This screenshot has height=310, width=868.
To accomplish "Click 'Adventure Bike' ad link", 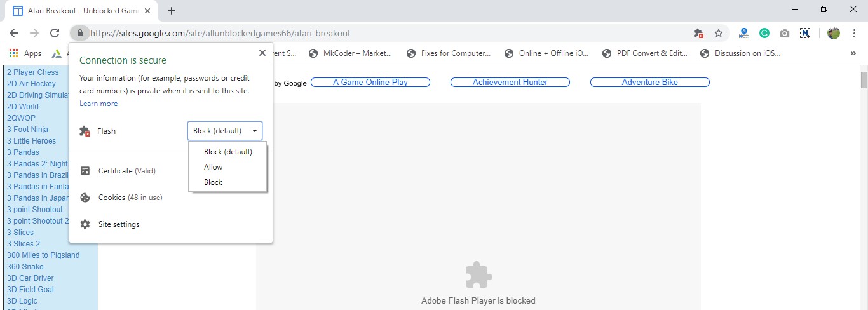I will point(650,83).
